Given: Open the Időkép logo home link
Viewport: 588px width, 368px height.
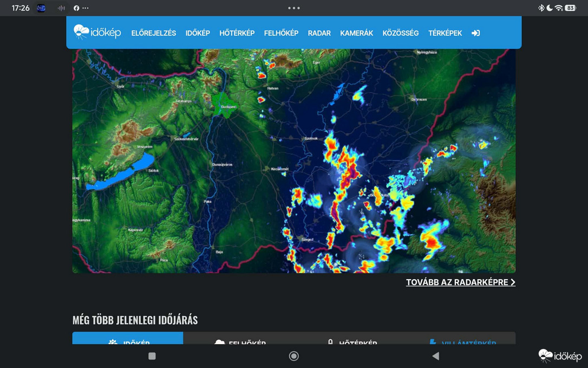Looking at the screenshot, I should tap(97, 33).
